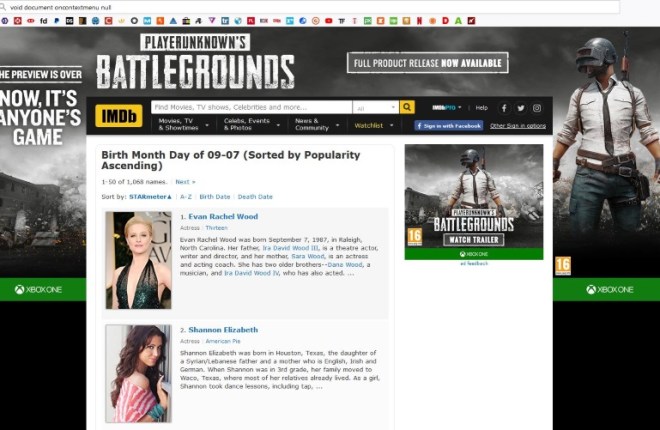Screen dimensions: 660x430
Task: Open the black ring bookmark icon
Action: point(134,21)
